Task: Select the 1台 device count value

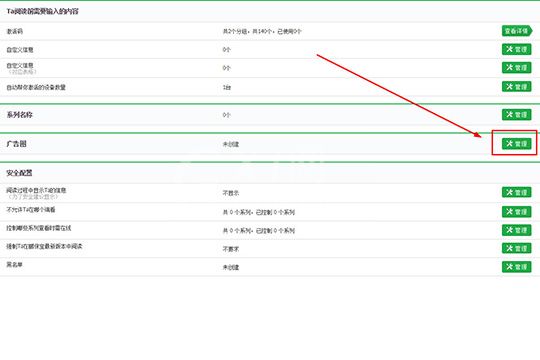Action: pyautogui.click(x=227, y=88)
